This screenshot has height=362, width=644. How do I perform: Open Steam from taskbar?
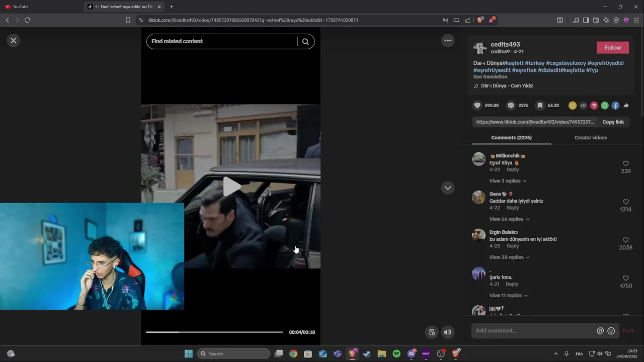[367, 353]
